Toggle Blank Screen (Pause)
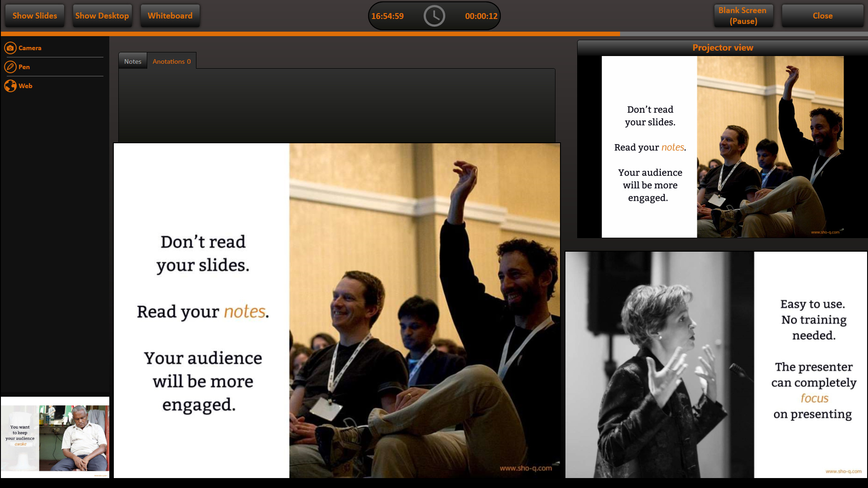 pos(743,16)
